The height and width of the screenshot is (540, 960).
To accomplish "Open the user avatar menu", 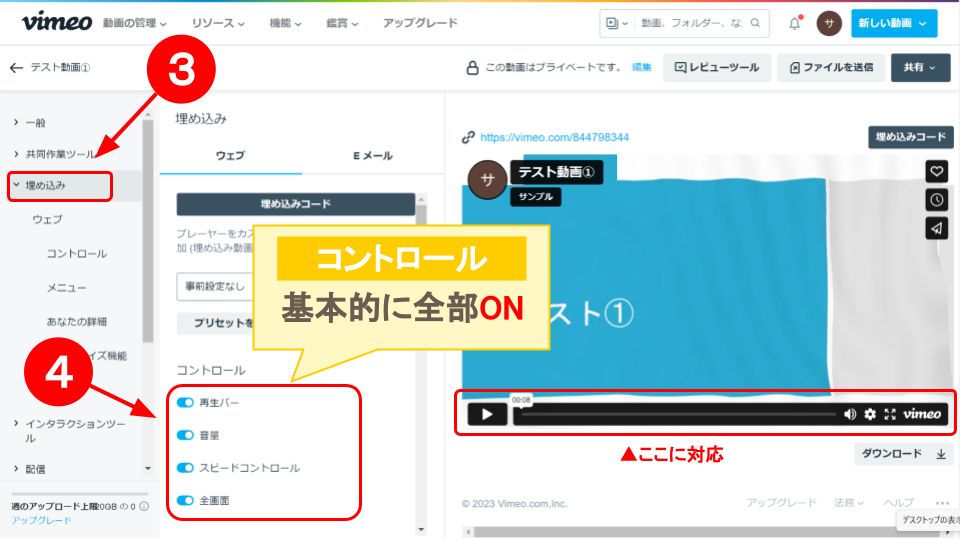I will click(x=829, y=23).
